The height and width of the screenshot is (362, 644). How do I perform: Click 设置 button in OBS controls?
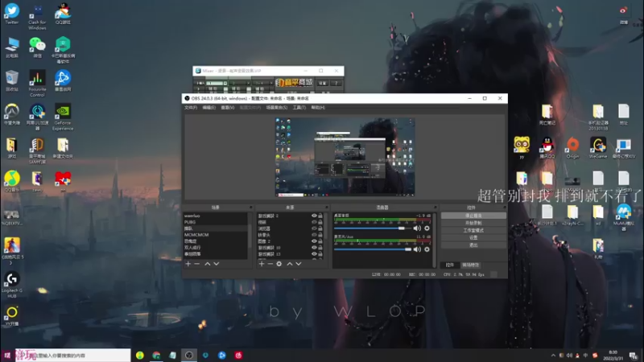point(473,237)
